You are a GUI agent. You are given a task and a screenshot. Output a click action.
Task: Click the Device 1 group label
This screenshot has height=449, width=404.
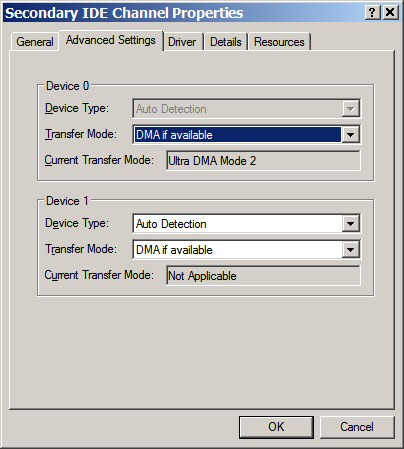(68, 201)
